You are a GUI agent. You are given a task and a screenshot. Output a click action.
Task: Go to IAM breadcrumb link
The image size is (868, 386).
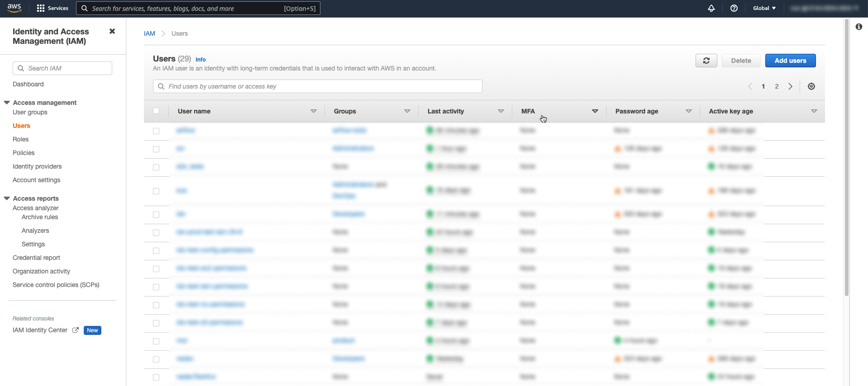click(x=149, y=33)
